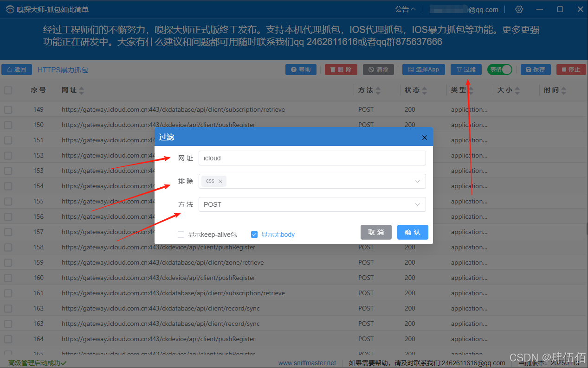Open the 公告 announcement dropdown
588x368 pixels.
click(405, 9)
